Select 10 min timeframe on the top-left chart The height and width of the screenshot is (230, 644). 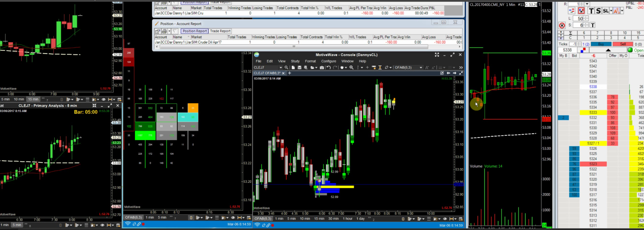[x=19, y=99]
